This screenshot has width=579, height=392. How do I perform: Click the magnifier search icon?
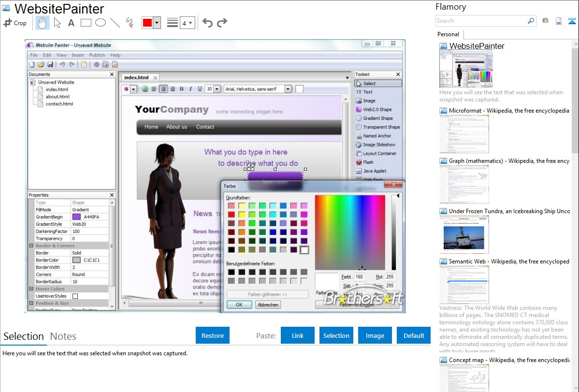(531, 21)
